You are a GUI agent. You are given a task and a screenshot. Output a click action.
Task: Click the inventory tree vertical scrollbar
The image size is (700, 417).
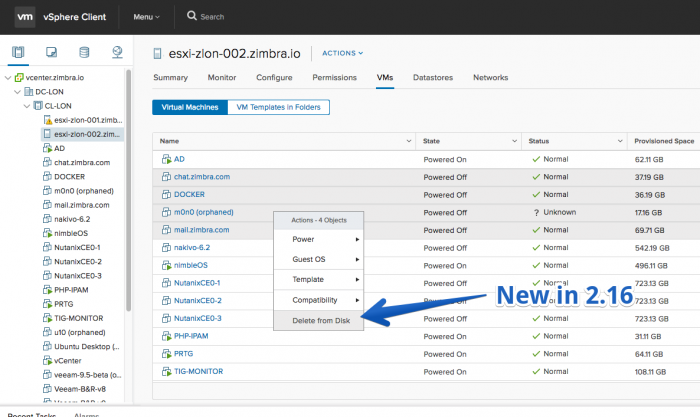point(129,190)
